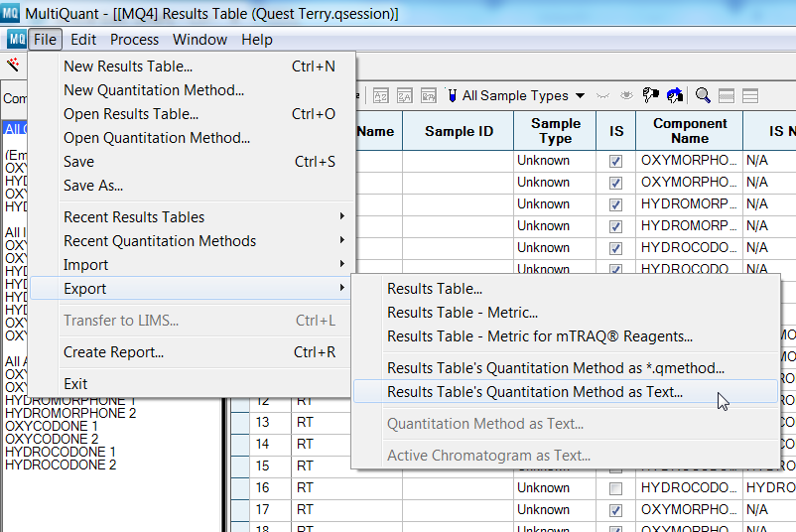Toggle the IS checkbox in the lower HYDROMORP row
This screenshot has width=796, height=532.
(x=615, y=226)
